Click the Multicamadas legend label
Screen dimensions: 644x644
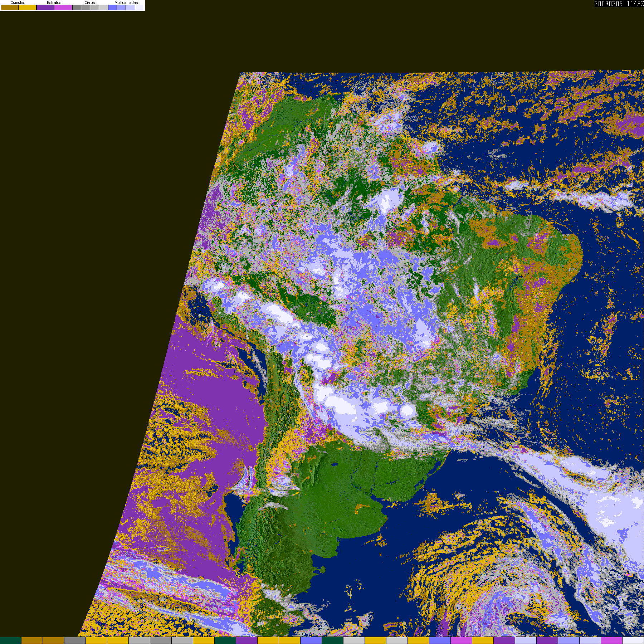pos(126,3)
